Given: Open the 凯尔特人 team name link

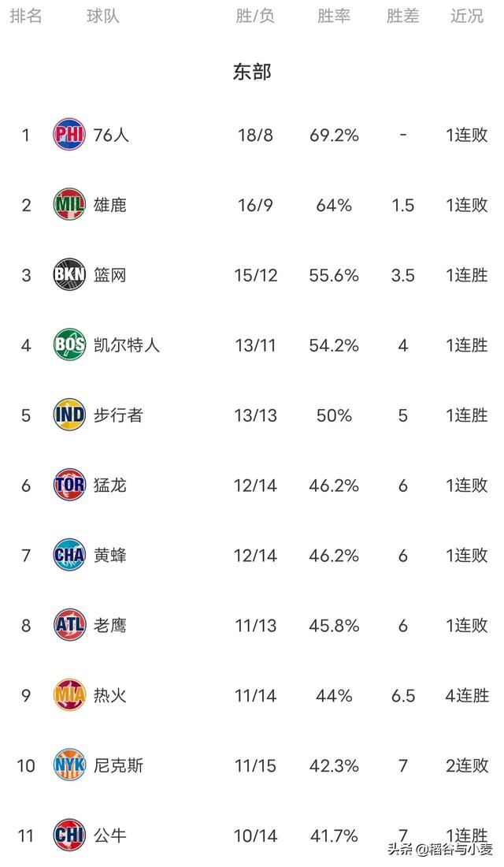Looking at the screenshot, I should pos(126,345).
